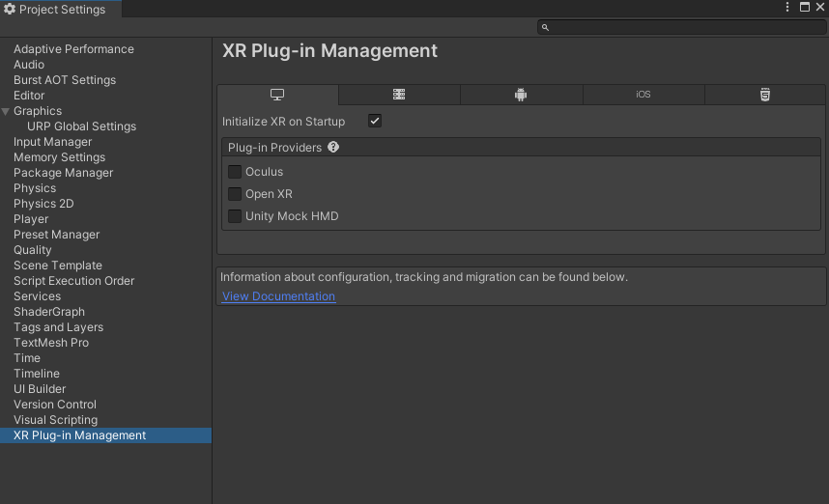Screen dimensions: 829x504
Task: Select Adaptive Performance settings
Action: (73, 49)
